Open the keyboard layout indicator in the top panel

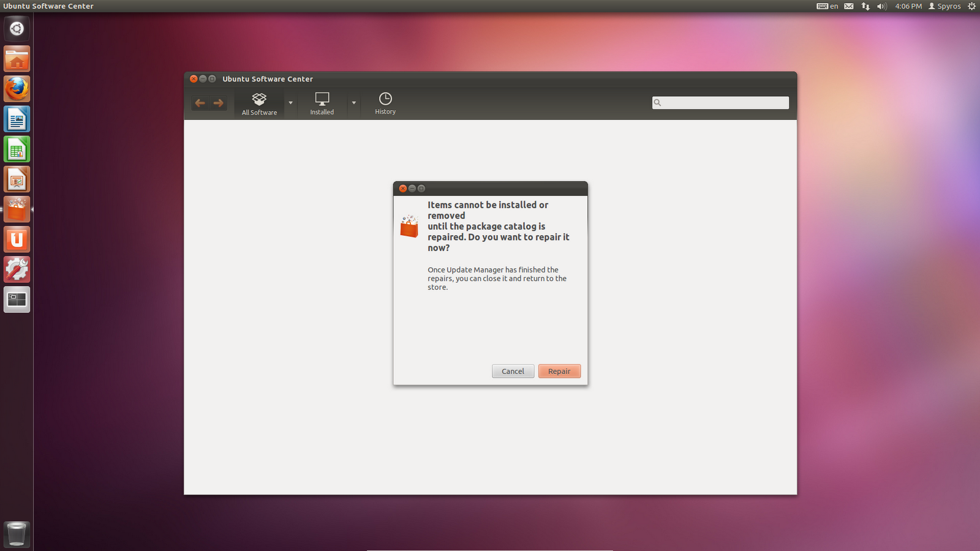pyautogui.click(x=827, y=6)
